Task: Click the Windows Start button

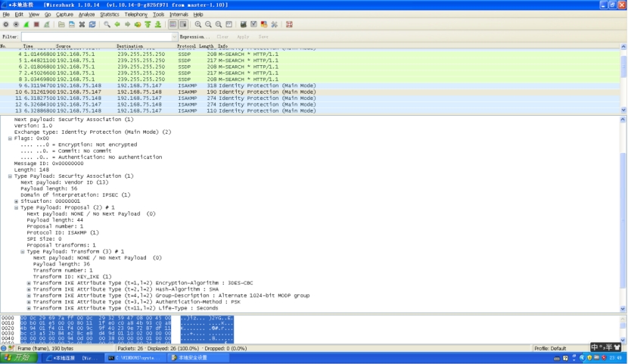Action: 19,358
